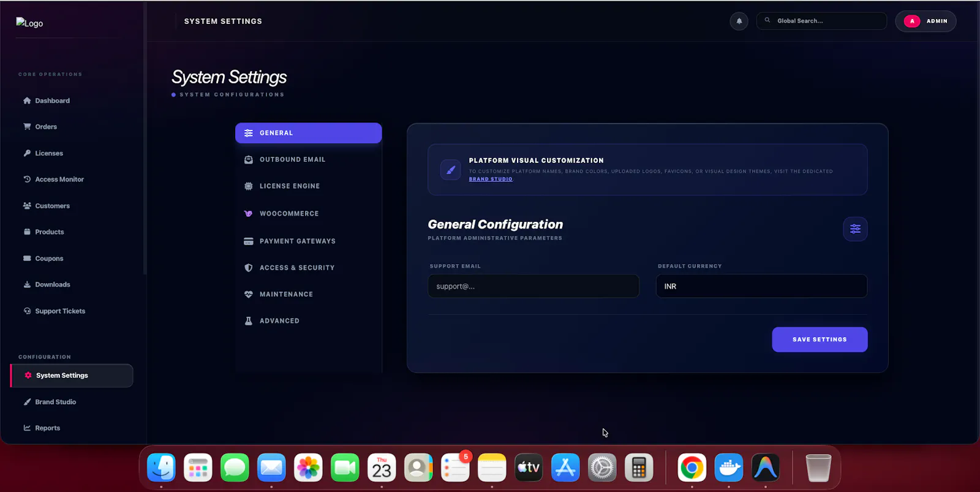Screen dimensions: 980x492
Task: Click the Access Monitor history icon
Action: pyautogui.click(x=27, y=180)
